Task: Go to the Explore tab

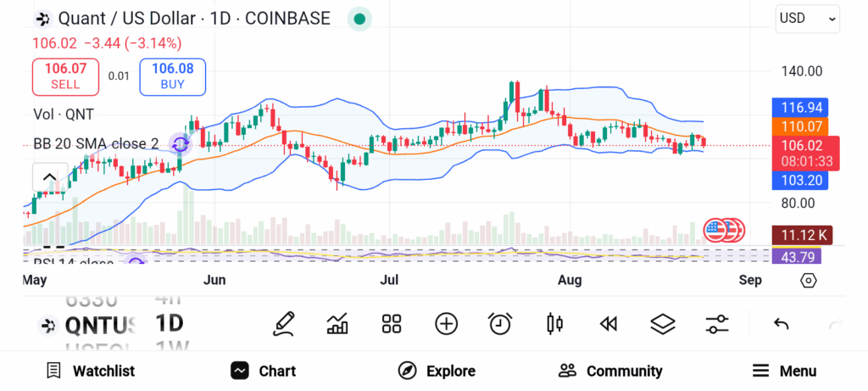Action: pos(437,371)
